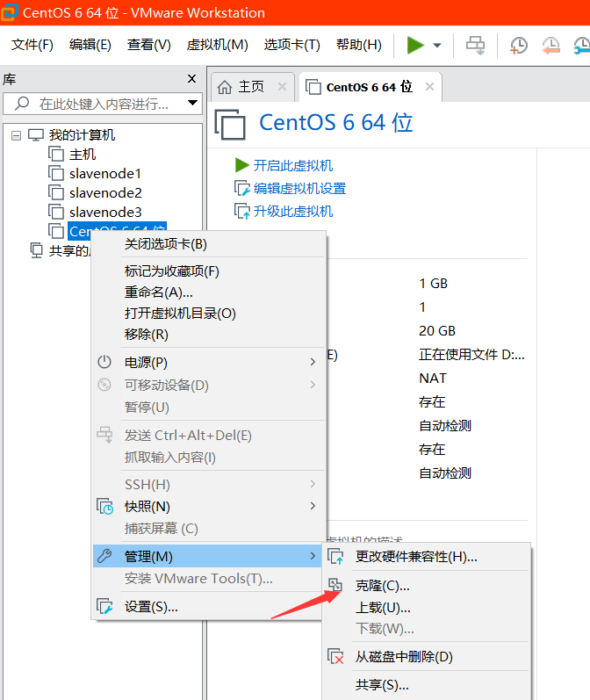
Task: Click the 20 GB hard disk value
Action: (437, 331)
